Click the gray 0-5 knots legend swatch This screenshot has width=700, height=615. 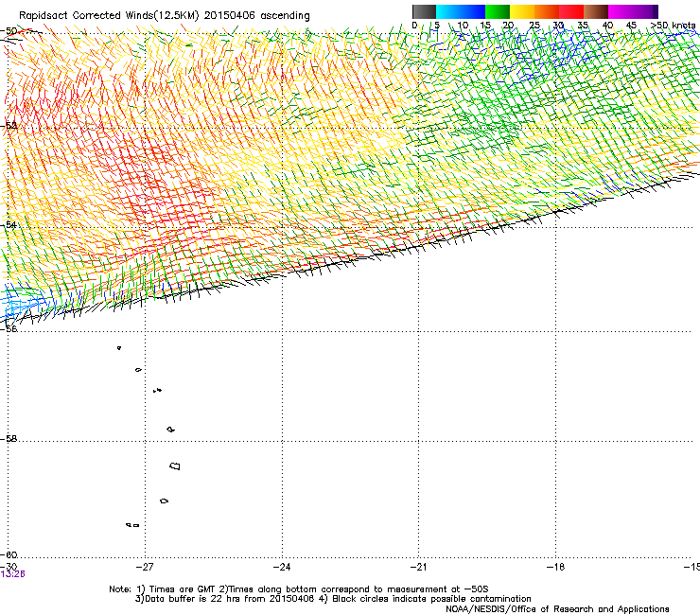point(424,11)
